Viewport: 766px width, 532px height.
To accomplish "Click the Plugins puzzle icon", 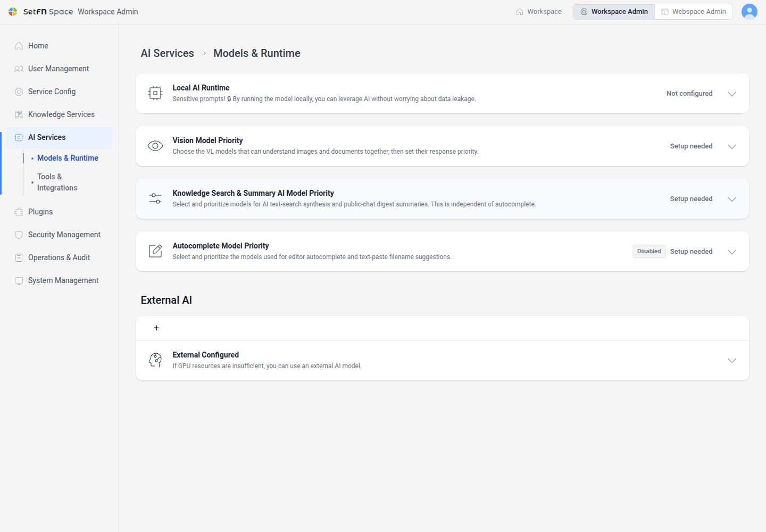I will coord(19,212).
